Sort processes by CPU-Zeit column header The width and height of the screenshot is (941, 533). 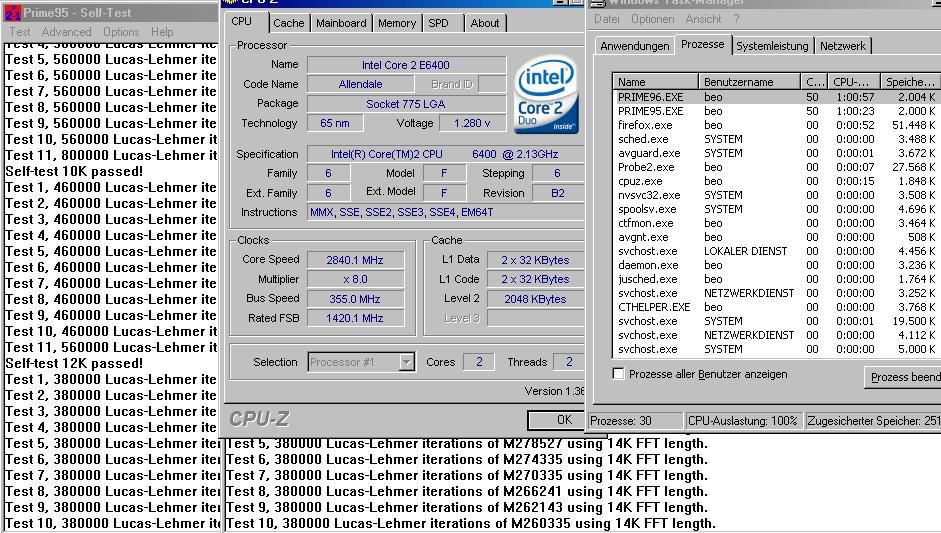853,82
